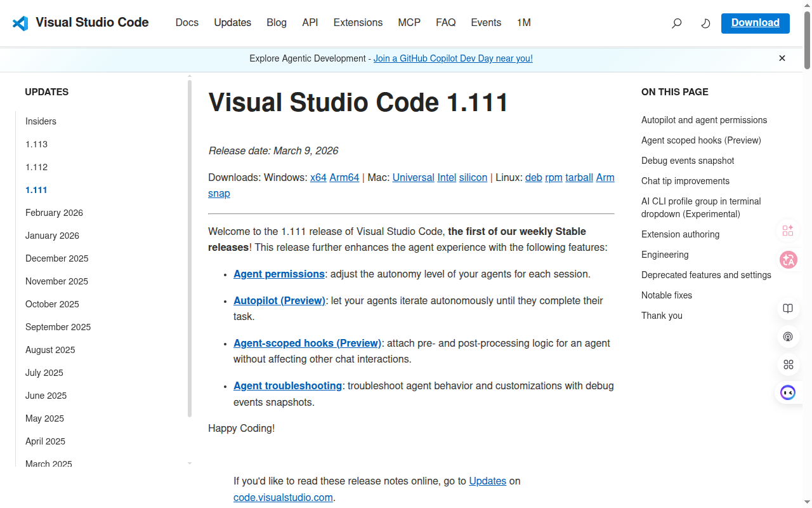Toggle dark theme with the moon icon

pyautogui.click(x=705, y=23)
